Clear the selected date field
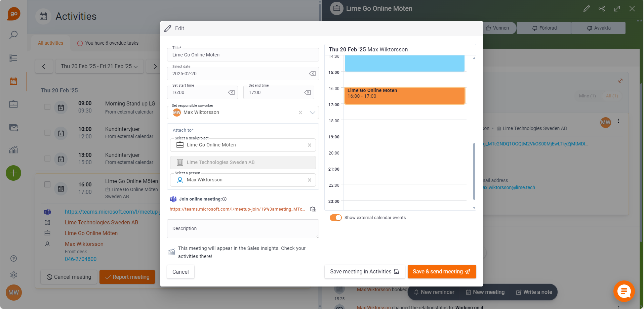This screenshot has width=644, height=309. [312, 74]
